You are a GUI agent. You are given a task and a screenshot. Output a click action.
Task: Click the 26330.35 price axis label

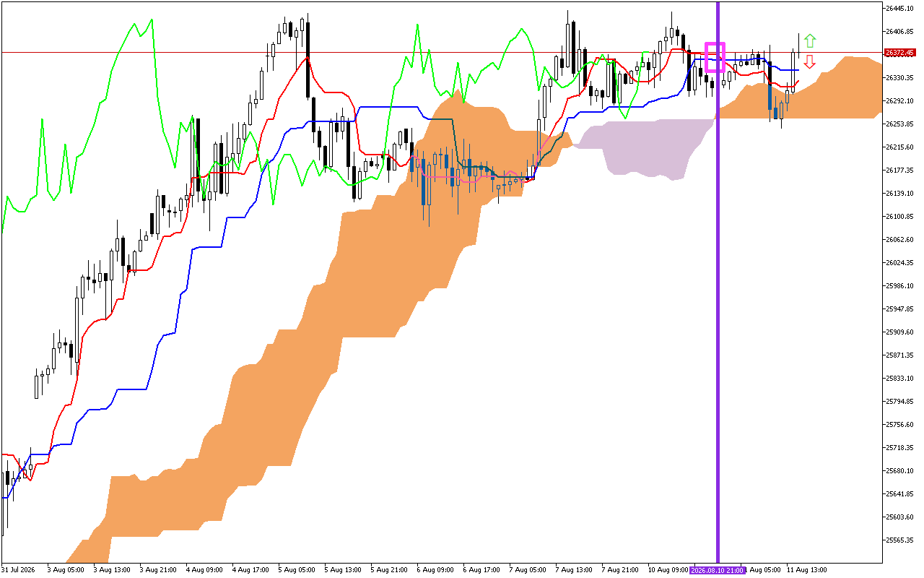(900, 78)
